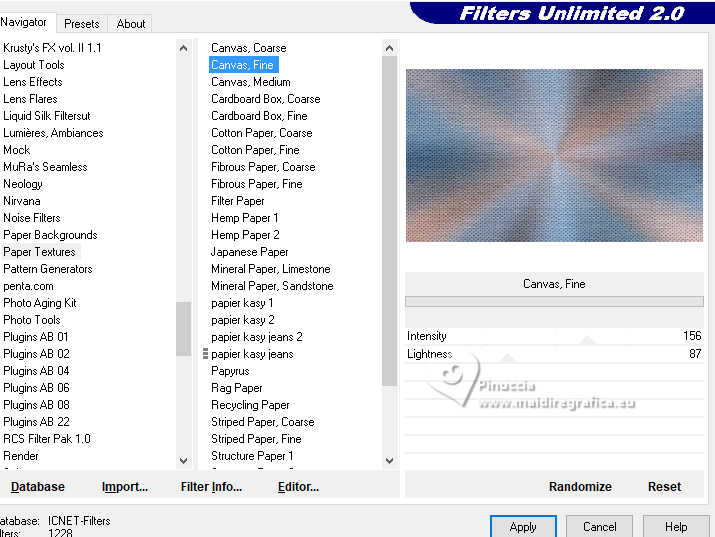Choose the Structure Paper 1 filter
The image size is (715, 537).
click(x=252, y=456)
